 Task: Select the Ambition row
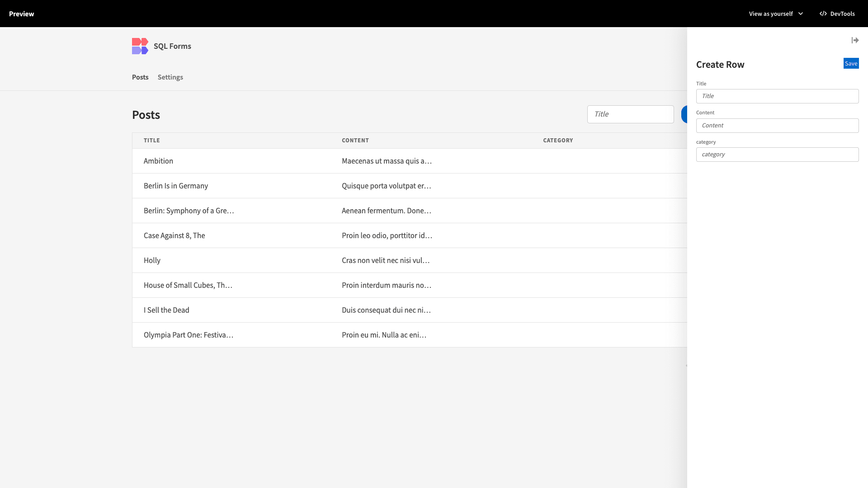click(410, 161)
